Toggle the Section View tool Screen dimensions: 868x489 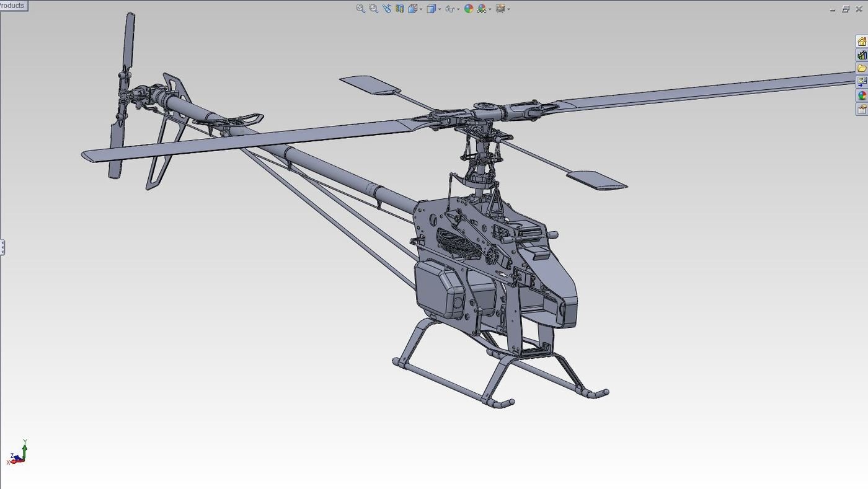[400, 9]
